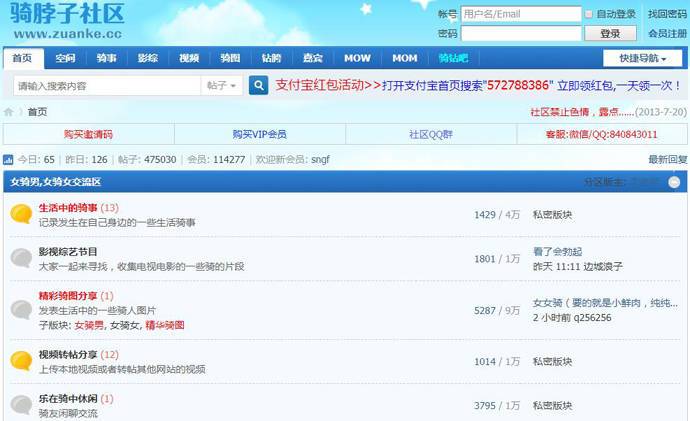The image size is (690, 421).
Task: Switch to the 影综 navigation tab
Action: click(147, 58)
